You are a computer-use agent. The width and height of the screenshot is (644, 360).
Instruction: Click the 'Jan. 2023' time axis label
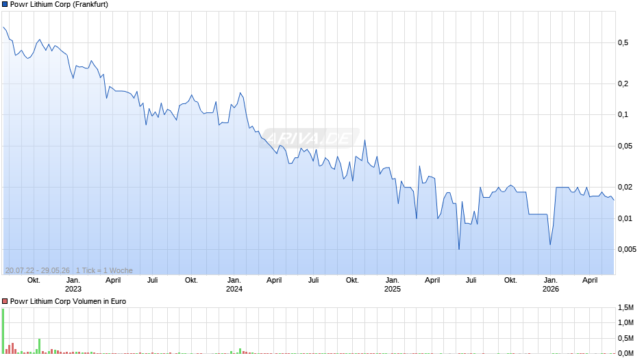73,285
